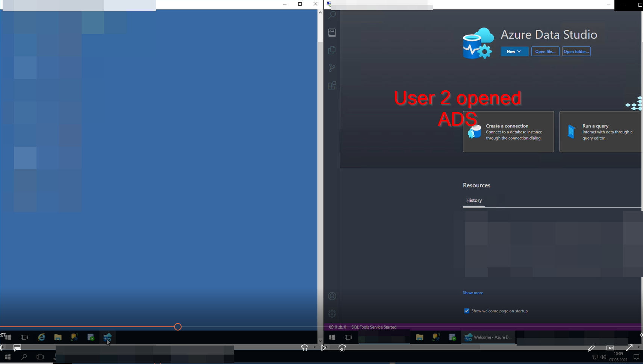Screen dimensions: 643x364
Task: Click the Show more link
Action: [473, 293]
